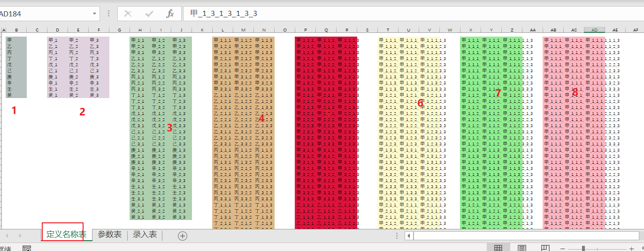This screenshot has height=251, width=644.
Task: Switch to the 参数表 sheet tab
Action: [110, 235]
